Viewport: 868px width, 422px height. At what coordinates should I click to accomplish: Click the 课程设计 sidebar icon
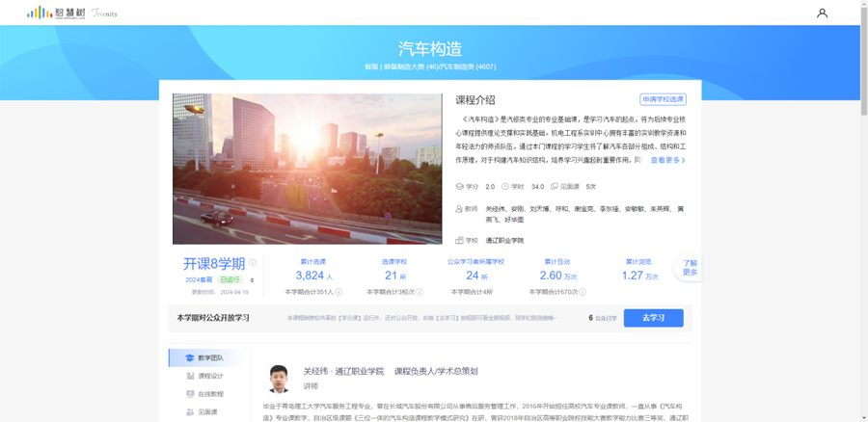(190, 376)
